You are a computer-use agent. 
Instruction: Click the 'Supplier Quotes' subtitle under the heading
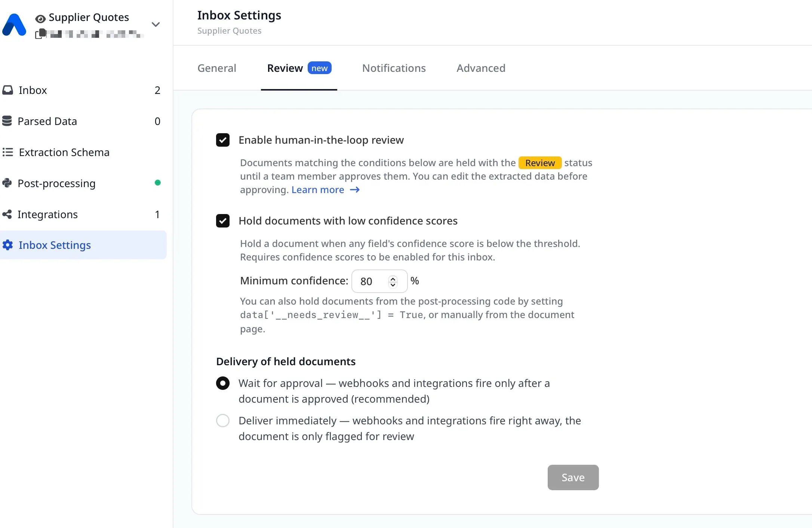[230, 31]
